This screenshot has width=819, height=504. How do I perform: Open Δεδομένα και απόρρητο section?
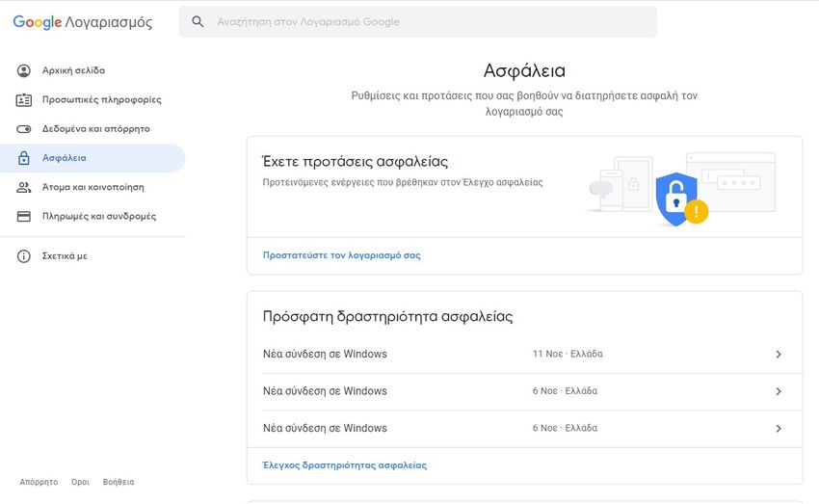click(95, 129)
